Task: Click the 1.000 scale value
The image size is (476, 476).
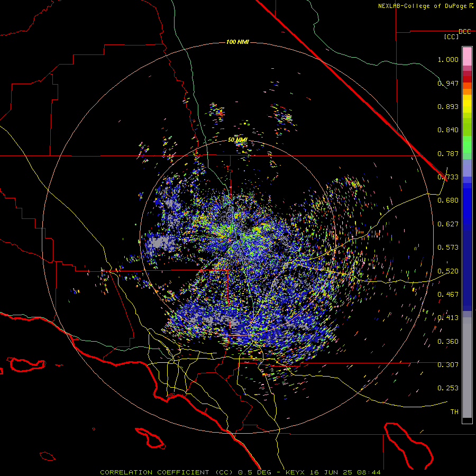Action: (x=448, y=59)
